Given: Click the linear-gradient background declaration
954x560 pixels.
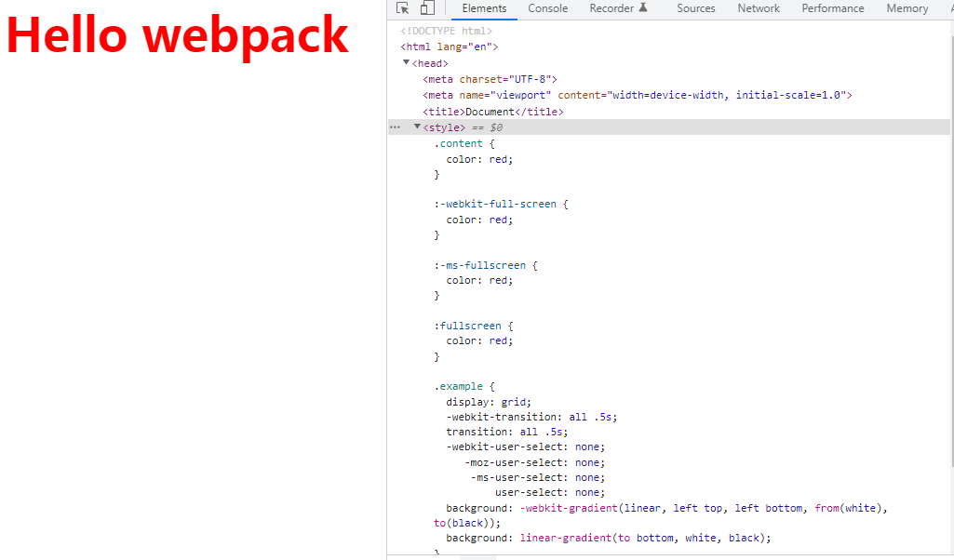Looking at the screenshot, I should tap(609, 538).
